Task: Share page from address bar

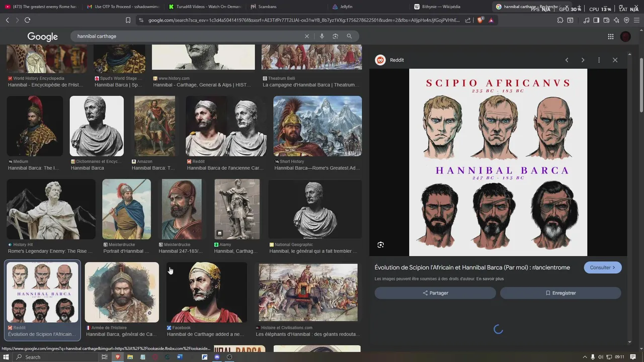Action: 468,20
